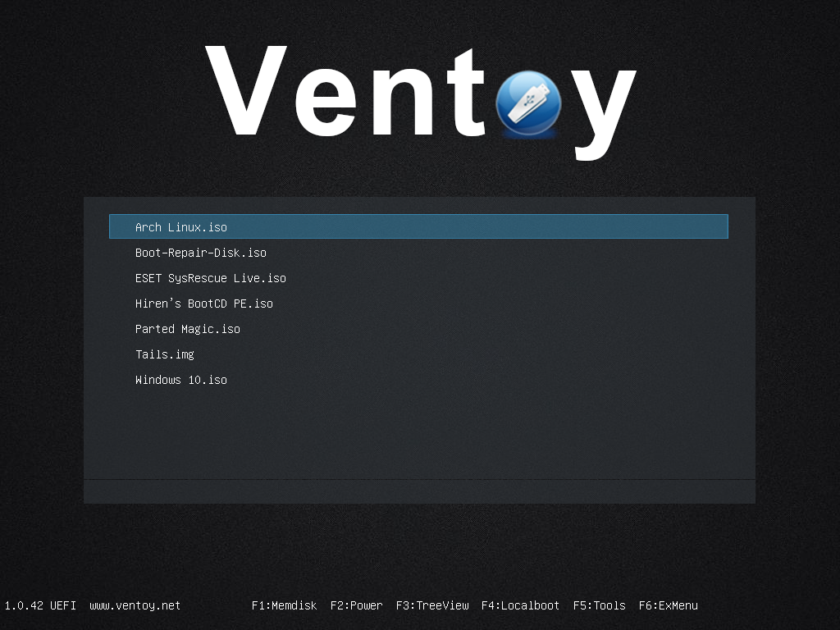Open the Extended Menu via F6 option
This screenshot has height=630, width=840.
tap(668, 605)
